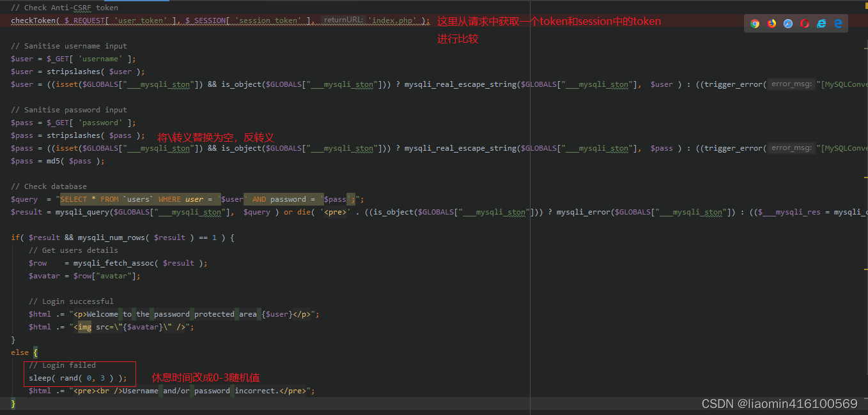Click the mysqli_query function call
Screen dimensions: 868x415
pyautogui.click(x=82, y=212)
